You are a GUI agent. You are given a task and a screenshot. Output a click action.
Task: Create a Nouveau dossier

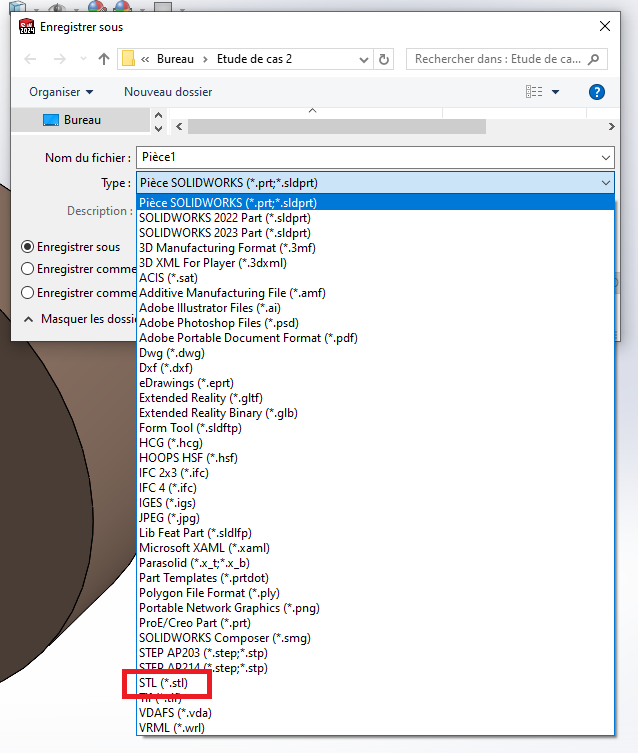point(168,92)
